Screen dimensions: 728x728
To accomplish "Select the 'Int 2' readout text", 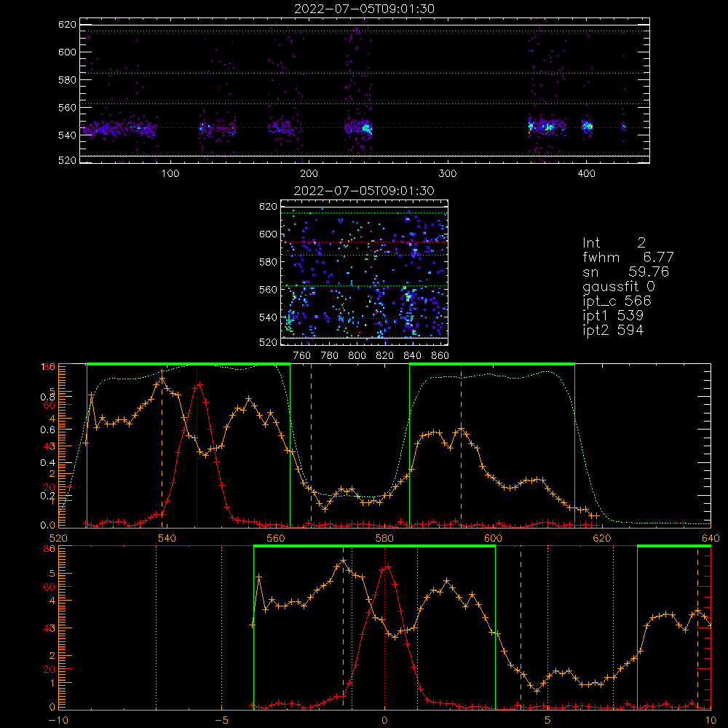I will (x=614, y=243).
